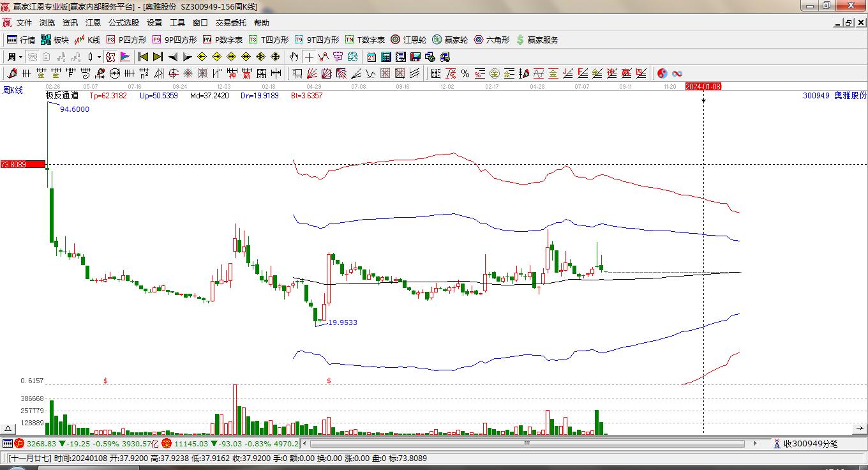
Task: Toggle the 权 adjust-price button
Action: (x=110, y=57)
